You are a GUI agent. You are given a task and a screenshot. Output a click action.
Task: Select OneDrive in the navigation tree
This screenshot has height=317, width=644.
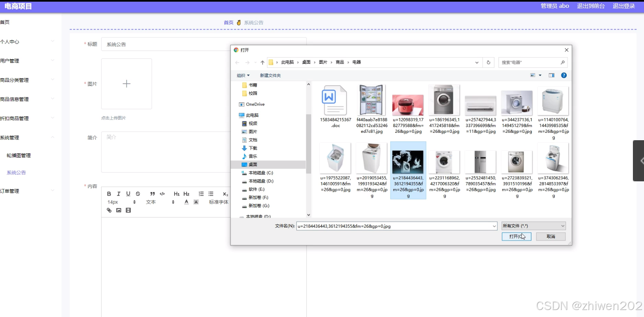(x=255, y=104)
